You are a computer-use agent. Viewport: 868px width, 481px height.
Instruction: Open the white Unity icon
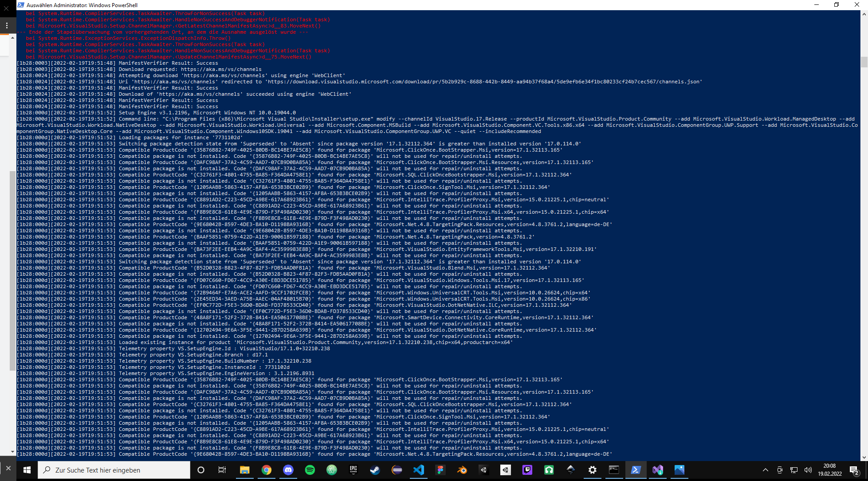click(505, 470)
